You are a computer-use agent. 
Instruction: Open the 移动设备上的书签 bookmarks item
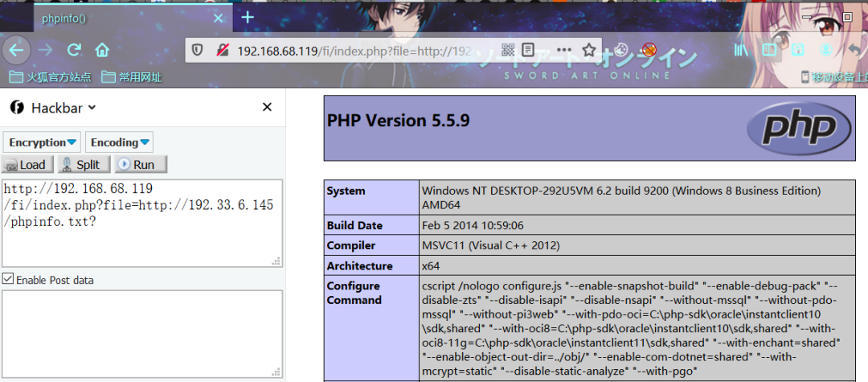click(834, 77)
